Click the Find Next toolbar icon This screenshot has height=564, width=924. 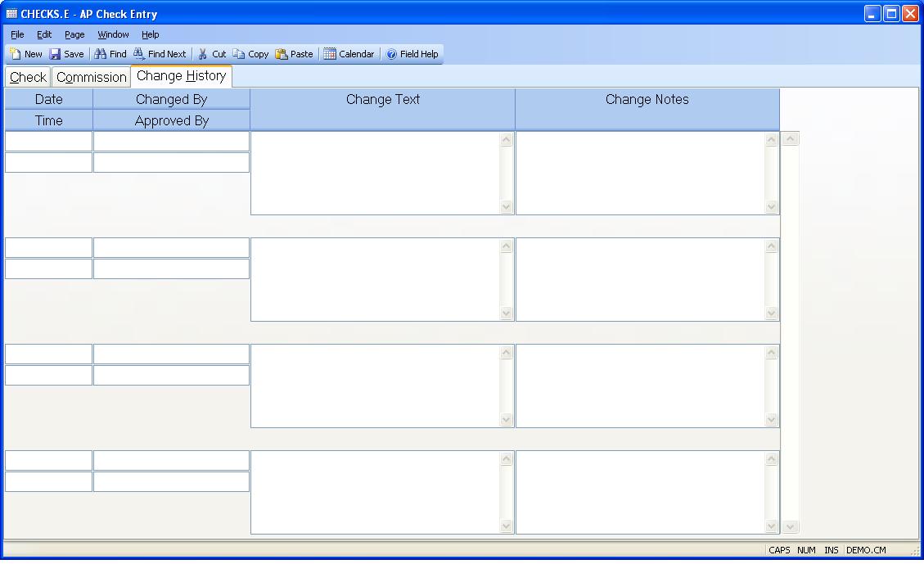click(x=139, y=54)
